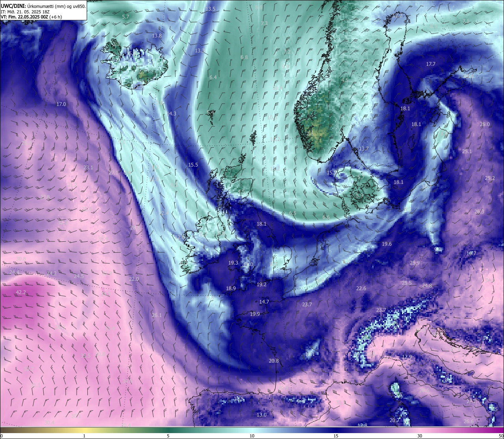The height and width of the screenshot is (439, 504).
Task: Click the 6.6 value label west of Denmark
Action: pos(326,217)
